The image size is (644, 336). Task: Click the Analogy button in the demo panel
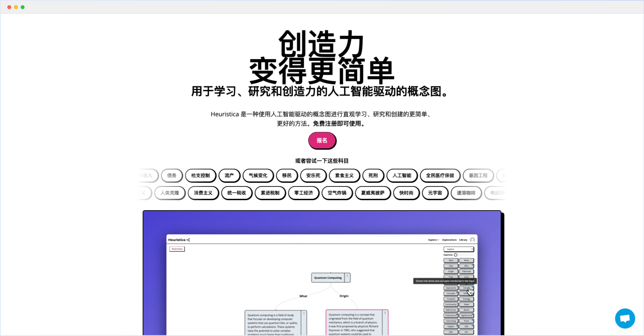click(x=466, y=299)
